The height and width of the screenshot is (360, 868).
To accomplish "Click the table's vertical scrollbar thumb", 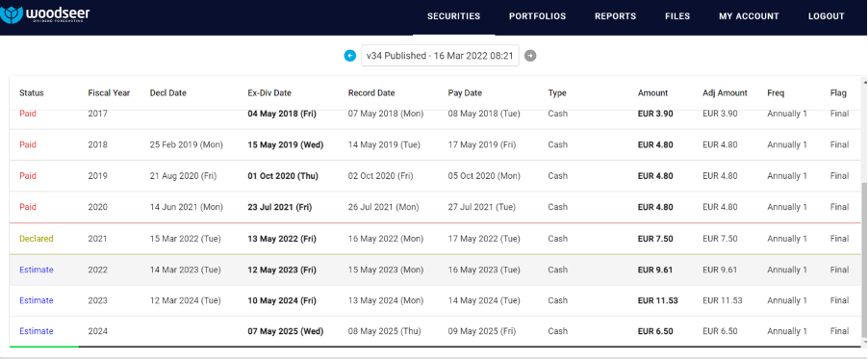I will (x=865, y=260).
